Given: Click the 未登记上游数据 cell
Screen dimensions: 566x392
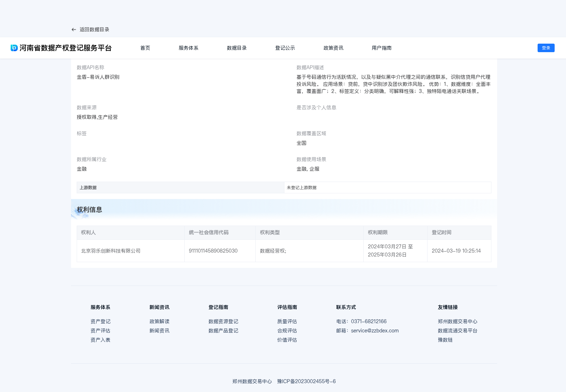Looking at the screenshot, I should point(388,188).
